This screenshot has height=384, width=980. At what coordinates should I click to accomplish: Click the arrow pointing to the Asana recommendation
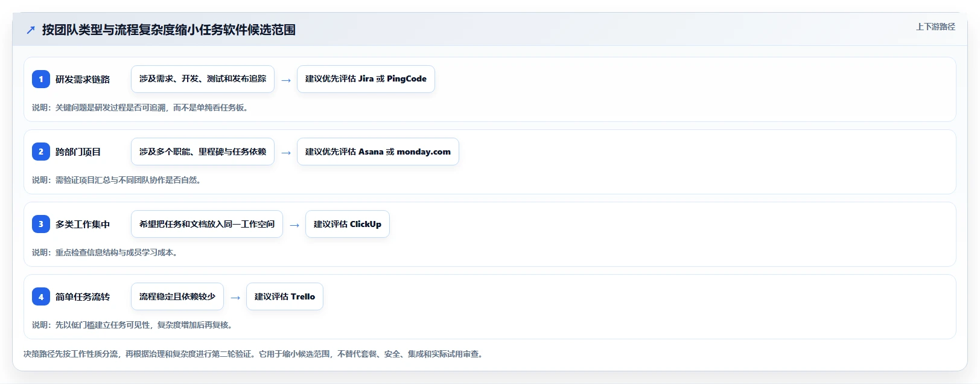tap(286, 153)
